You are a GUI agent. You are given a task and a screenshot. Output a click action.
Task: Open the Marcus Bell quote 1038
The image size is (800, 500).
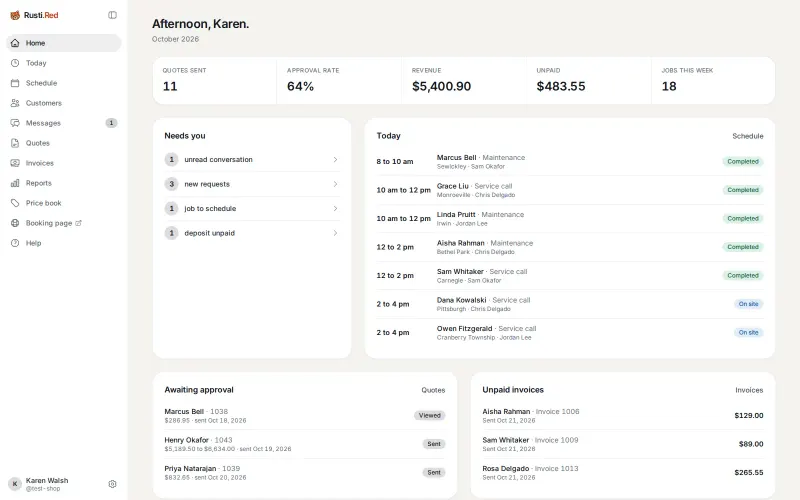pyautogui.click(x=305, y=416)
